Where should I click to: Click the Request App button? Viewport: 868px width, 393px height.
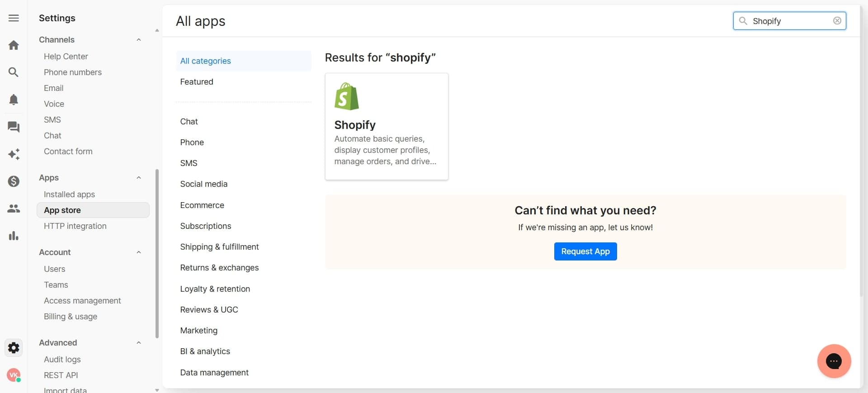click(585, 251)
